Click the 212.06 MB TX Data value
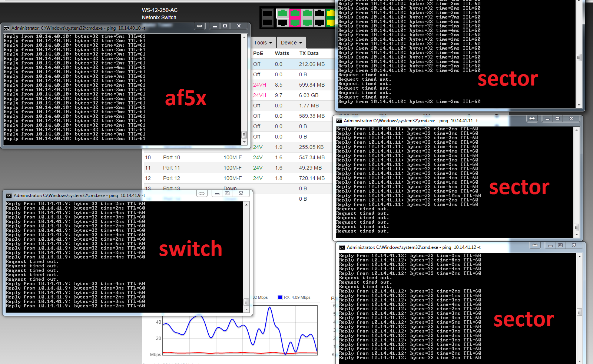The width and height of the screenshot is (593, 364). coord(312,64)
